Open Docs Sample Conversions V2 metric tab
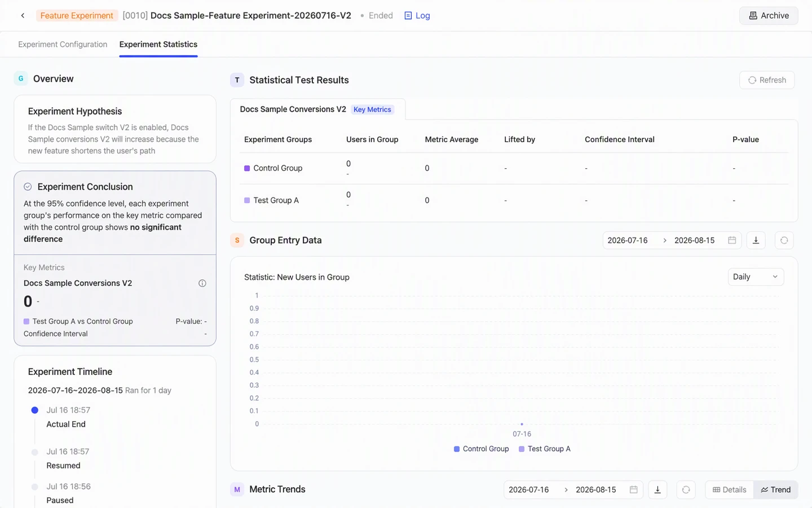 click(x=317, y=110)
